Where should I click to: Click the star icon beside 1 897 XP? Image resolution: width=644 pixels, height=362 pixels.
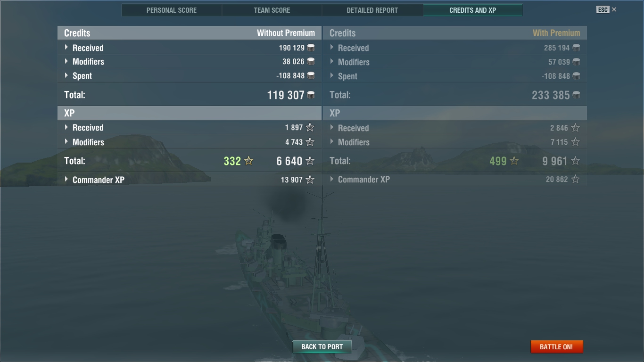point(310,127)
